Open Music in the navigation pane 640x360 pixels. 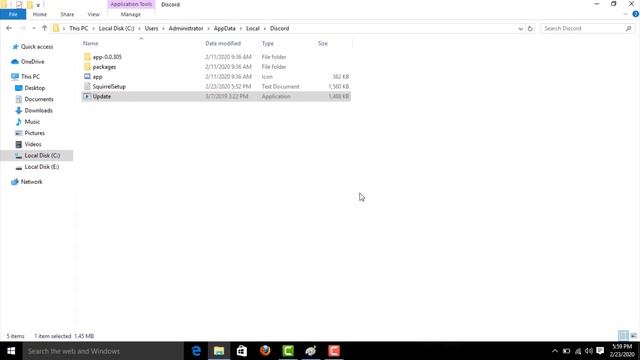click(x=32, y=122)
